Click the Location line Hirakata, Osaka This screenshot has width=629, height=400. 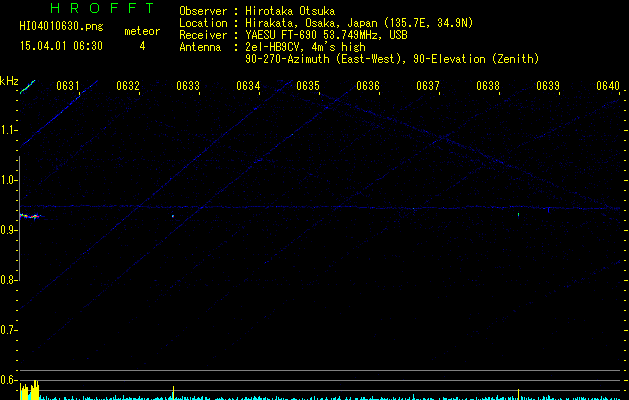point(359,23)
